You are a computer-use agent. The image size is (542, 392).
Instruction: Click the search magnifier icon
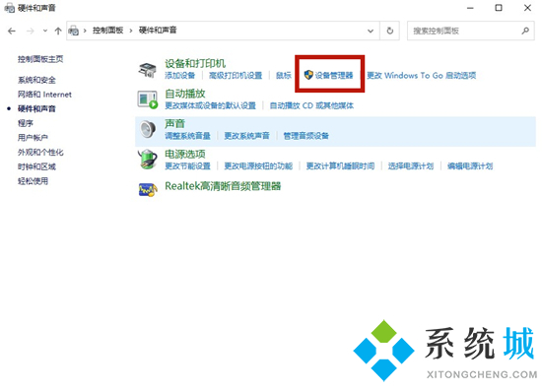click(525, 31)
